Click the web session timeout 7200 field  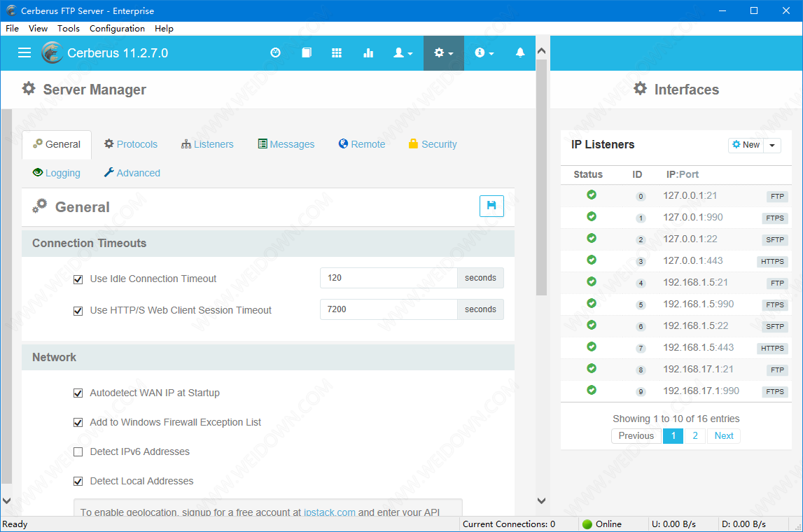pyautogui.click(x=389, y=309)
